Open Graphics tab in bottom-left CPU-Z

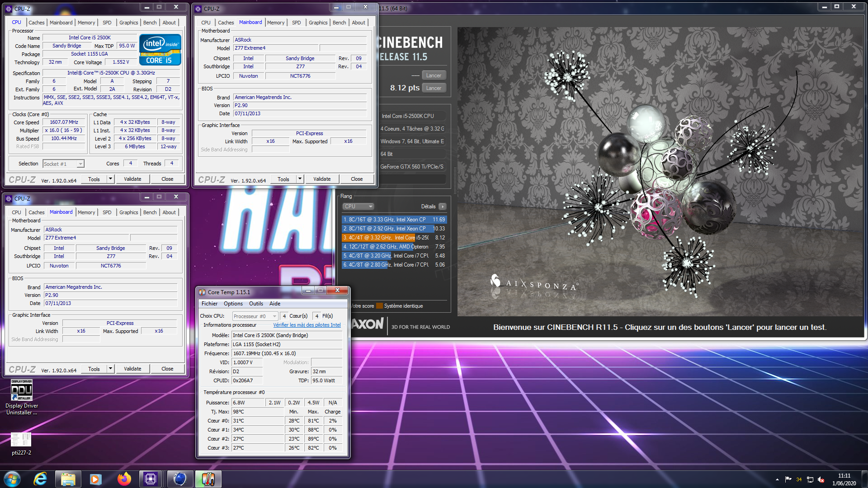coord(129,212)
